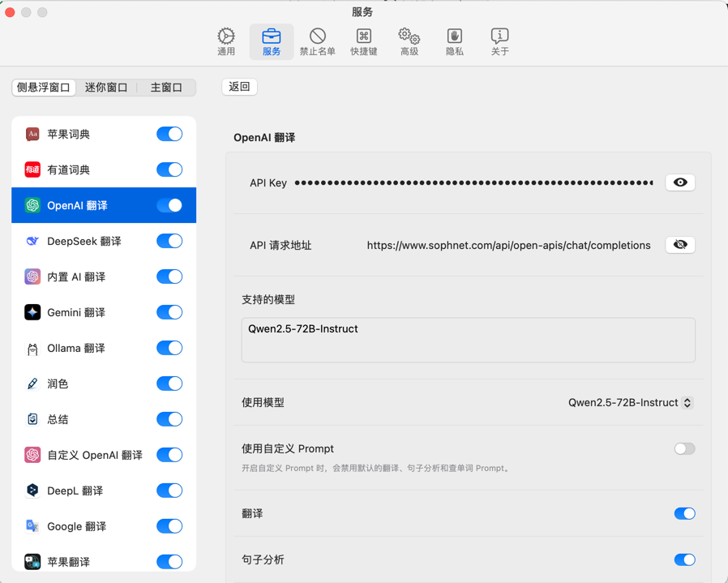Enable the 使用自定义 Prompt switch
The height and width of the screenshot is (583, 728).
(x=685, y=448)
